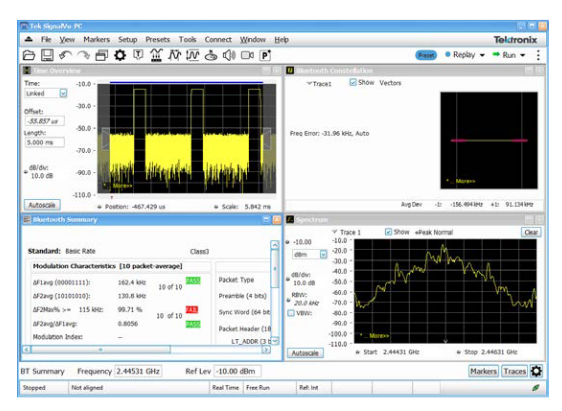Screen dimensions: 562x411
Task: Open the vertical three-dot more menu
Action: [538, 55]
